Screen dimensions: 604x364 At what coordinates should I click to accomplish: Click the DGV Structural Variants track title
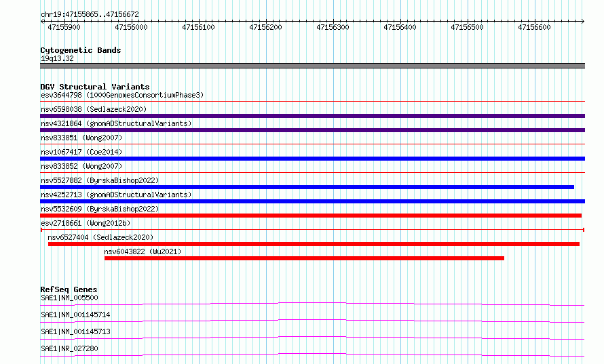(x=95, y=87)
